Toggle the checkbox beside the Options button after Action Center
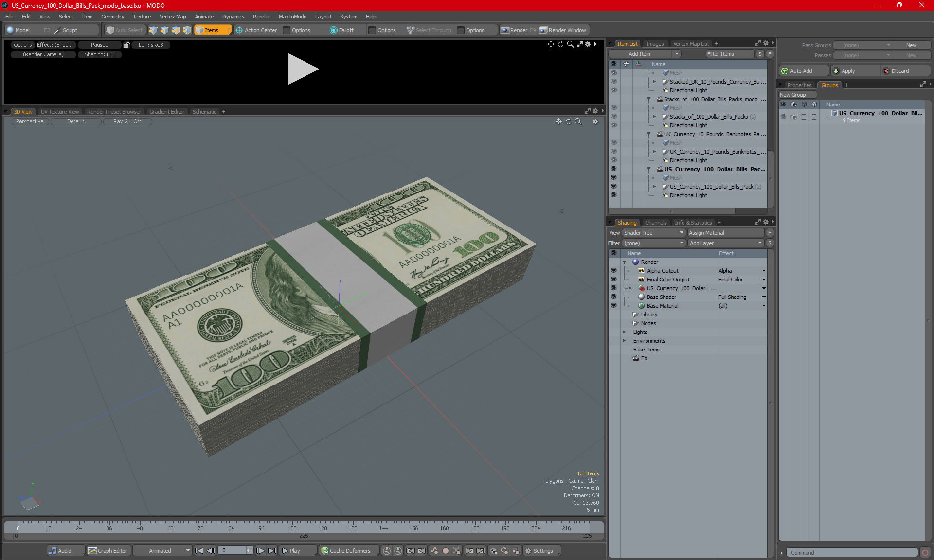Image resolution: width=934 pixels, height=560 pixels. point(287,30)
